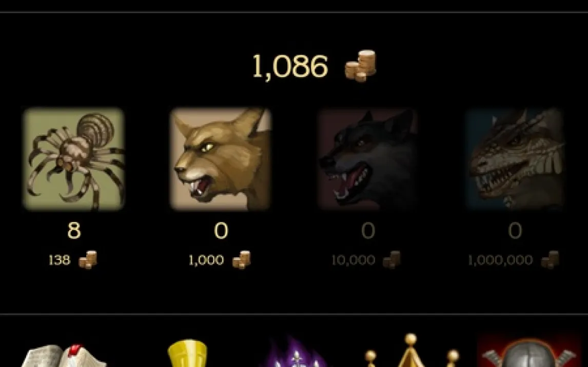Viewport: 588px width, 367px height.
Task: Select the spider creature portrait
Action: (74, 159)
